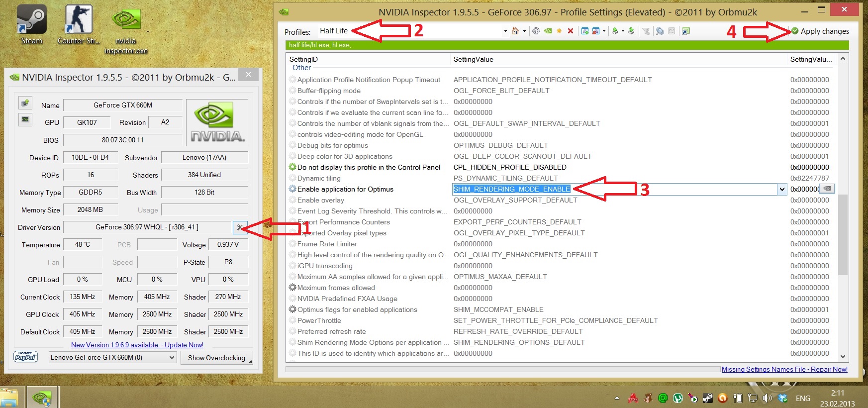Viewport: 868px width, 408px height.
Task: Click the screenshot upload icon beside Name
Action: [25, 103]
